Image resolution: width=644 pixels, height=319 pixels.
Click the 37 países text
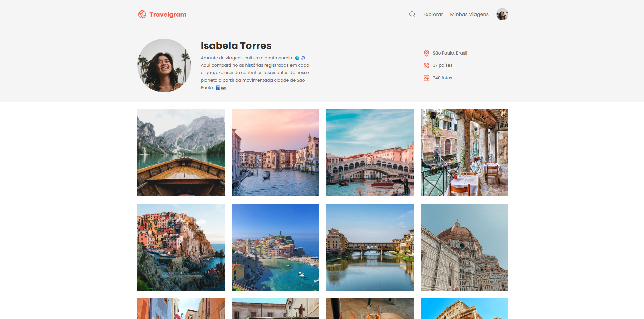442,65
